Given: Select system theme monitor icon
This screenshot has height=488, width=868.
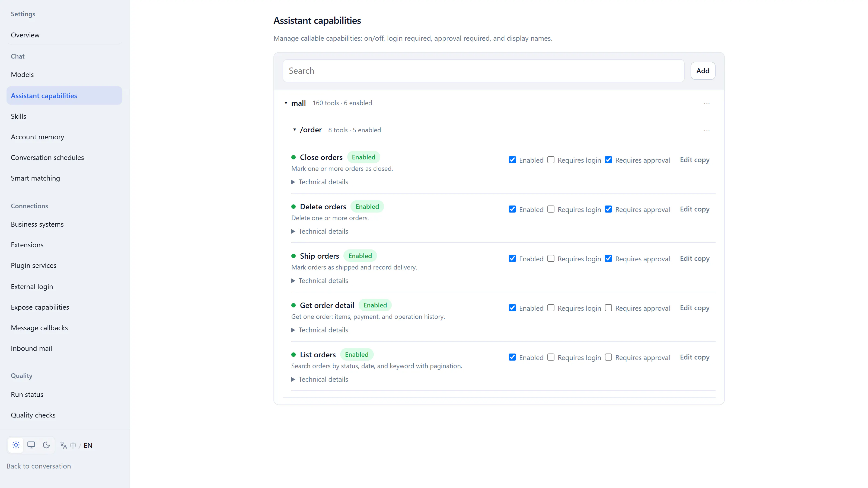Looking at the screenshot, I should click(x=31, y=445).
